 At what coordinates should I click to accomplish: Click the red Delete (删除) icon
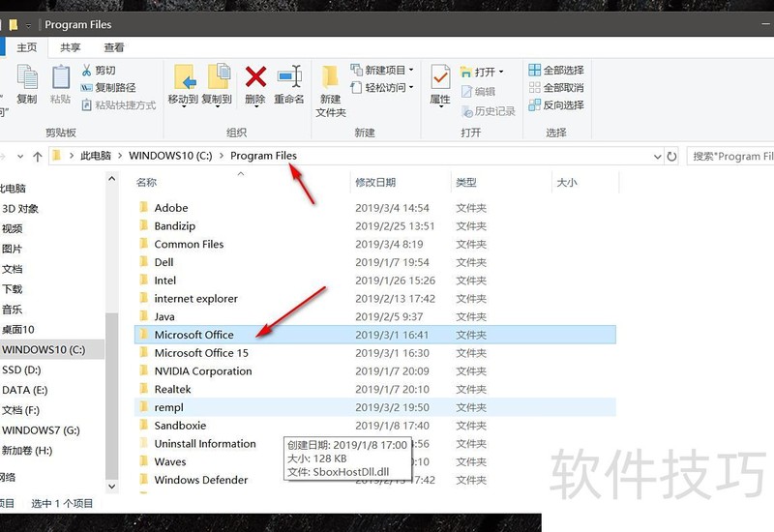point(255,76)
